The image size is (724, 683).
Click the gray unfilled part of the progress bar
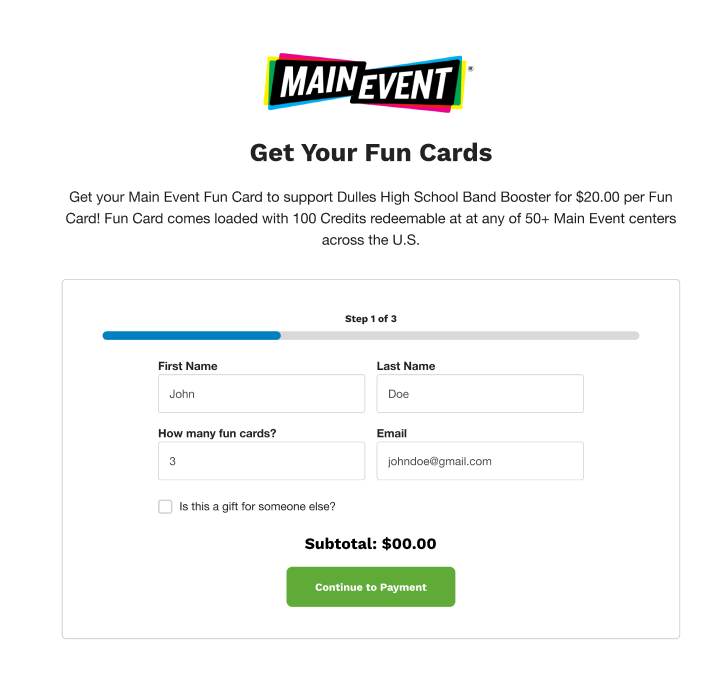pyautogui.click(x=460, y=336)
